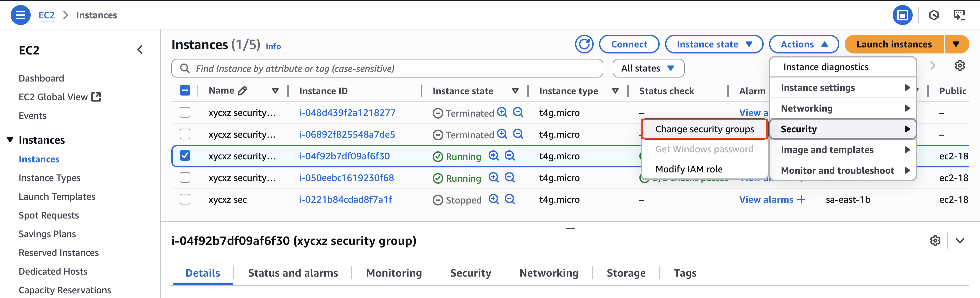Screen dimensions: 980x298
Task: Toggle the select-all checkbox in table header
Action: pyautogui.click(x=185, y=91)
